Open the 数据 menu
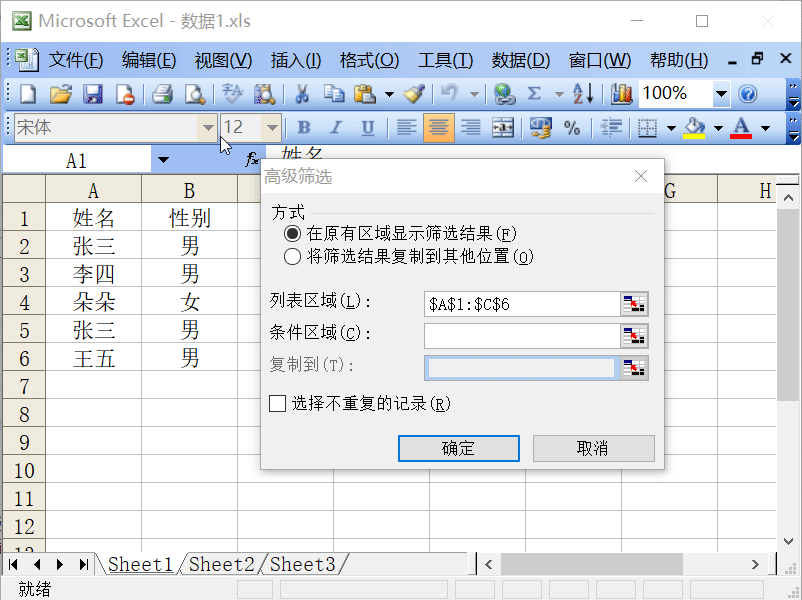Viewport: 802px width, 600px height. tap(519, 59)
